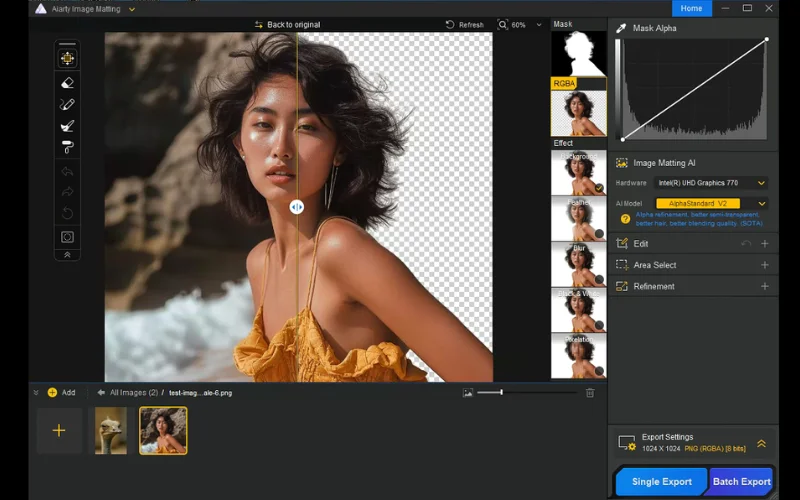
Task: Click the fit-to-screen frame icon
Action: 67,237
